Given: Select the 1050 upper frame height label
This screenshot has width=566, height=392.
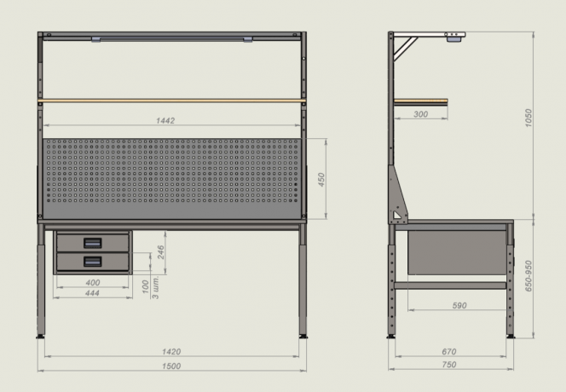Looking at the screenshot, I should coord(528,118).
